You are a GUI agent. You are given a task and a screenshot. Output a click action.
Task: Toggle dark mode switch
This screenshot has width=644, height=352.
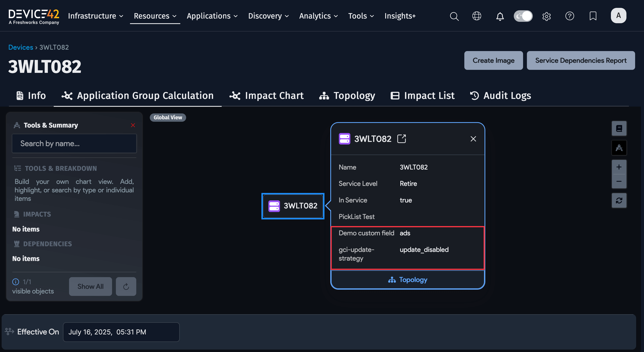(x=523, y=16)
